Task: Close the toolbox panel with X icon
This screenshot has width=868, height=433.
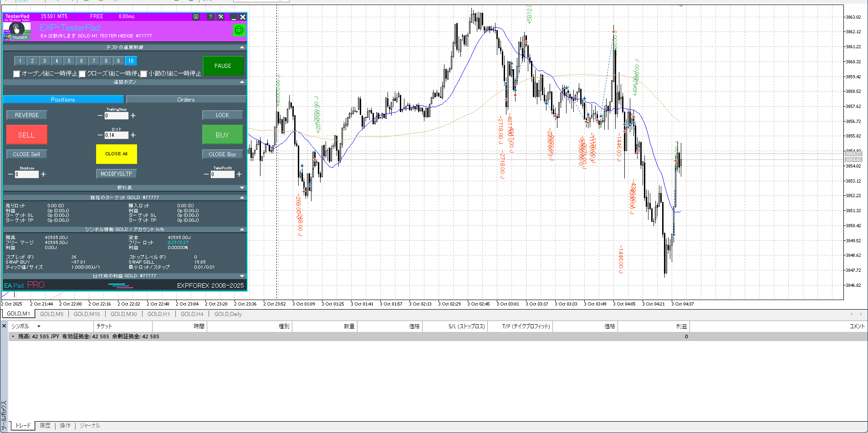Action: pos(4,326)
